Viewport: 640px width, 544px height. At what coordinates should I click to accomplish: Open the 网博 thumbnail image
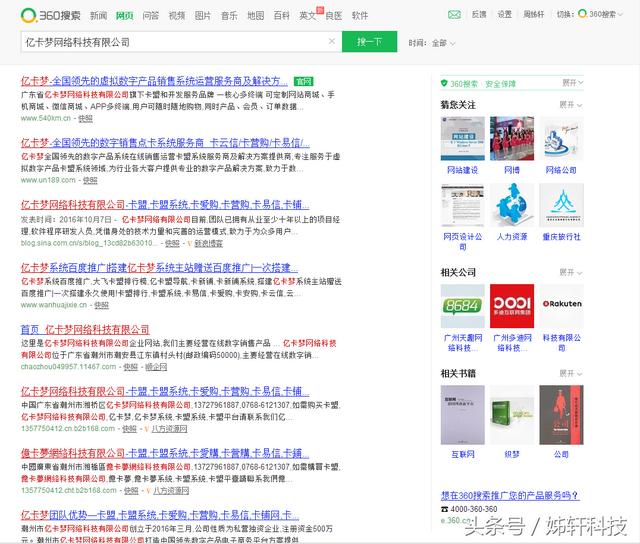512,138
